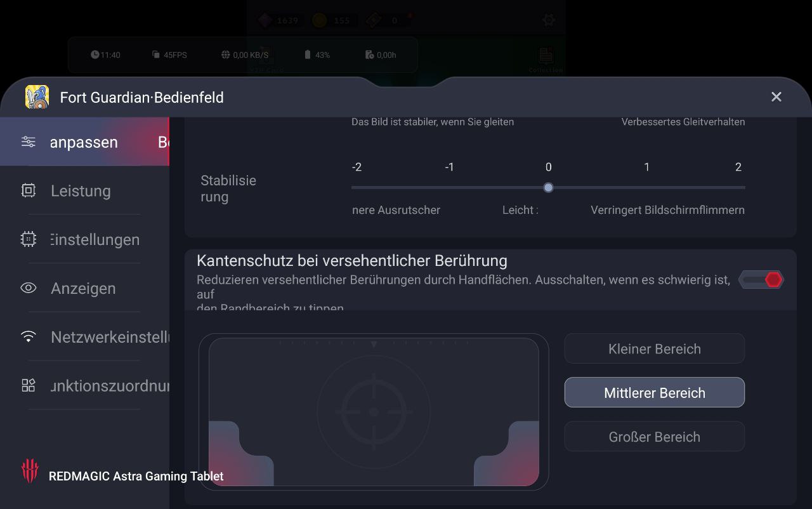Click the Stabilisierung slider handle

(x=549, y=188)
